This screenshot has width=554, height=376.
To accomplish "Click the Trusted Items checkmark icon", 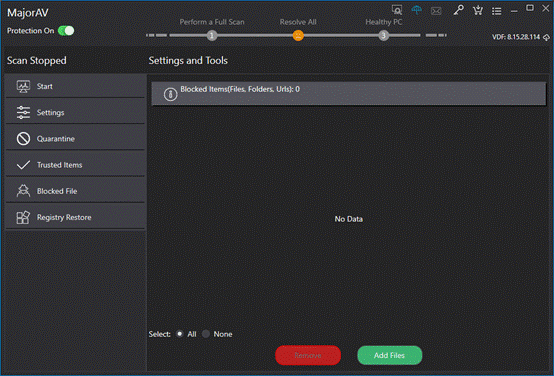I will (x=23, y=165).
